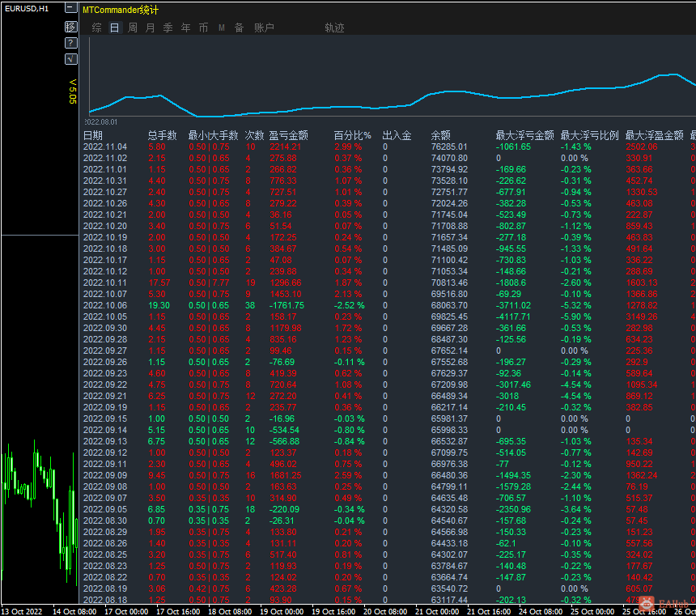The height and width of the screenshot is (616, 696).
Task: Click trade count 38
Action: (250, 305)
